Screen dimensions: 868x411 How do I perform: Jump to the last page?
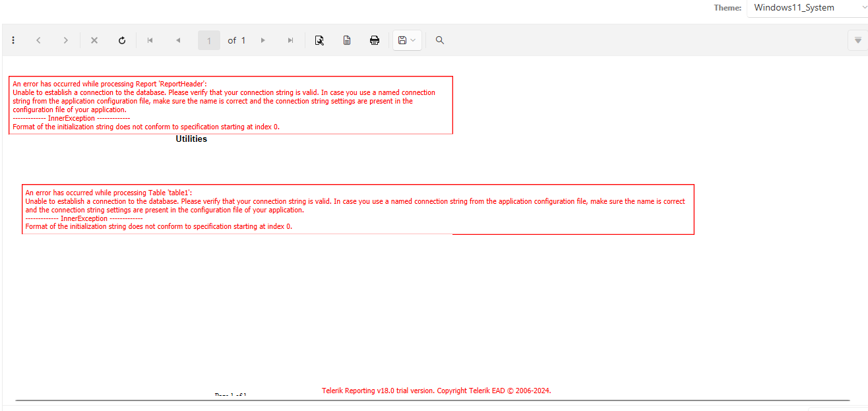tap(291, 40)
